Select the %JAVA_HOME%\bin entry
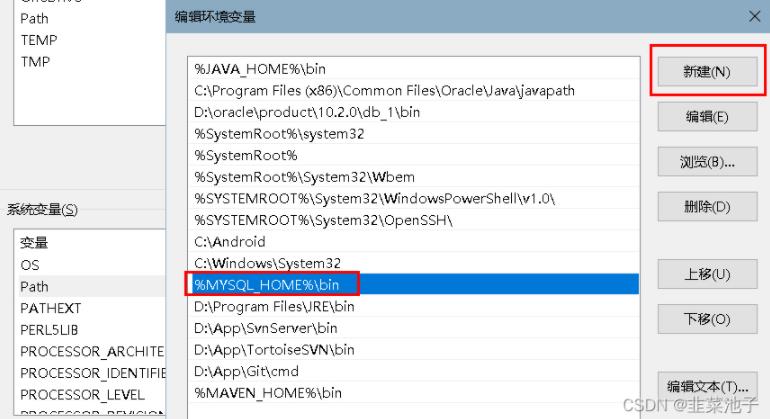Screen dimensions: 770x419 (x=260, y=69)
